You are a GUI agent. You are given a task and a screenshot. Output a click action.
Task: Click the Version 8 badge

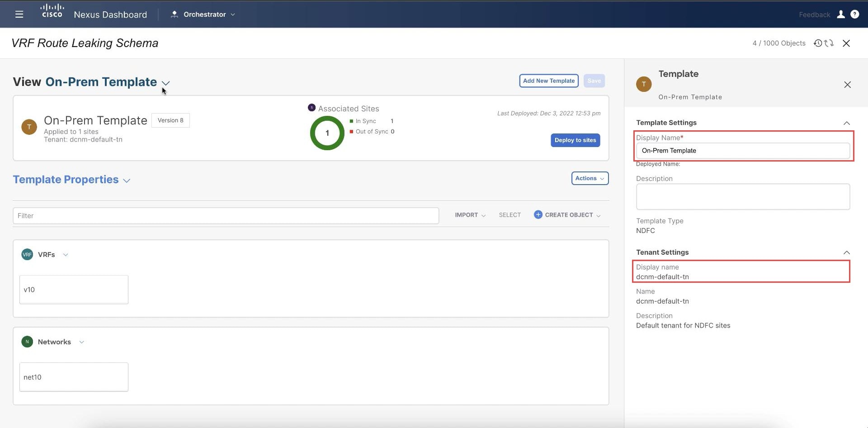click(170, 120)
